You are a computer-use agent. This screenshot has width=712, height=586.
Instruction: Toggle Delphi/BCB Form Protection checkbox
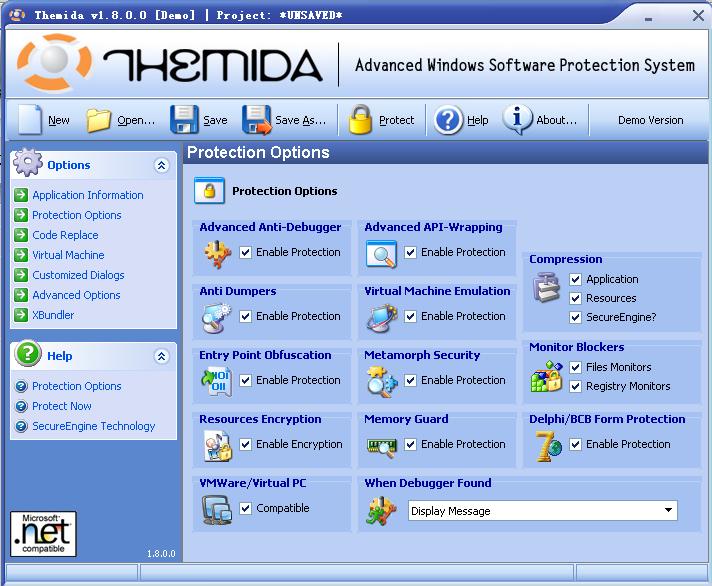pos(575,444)
